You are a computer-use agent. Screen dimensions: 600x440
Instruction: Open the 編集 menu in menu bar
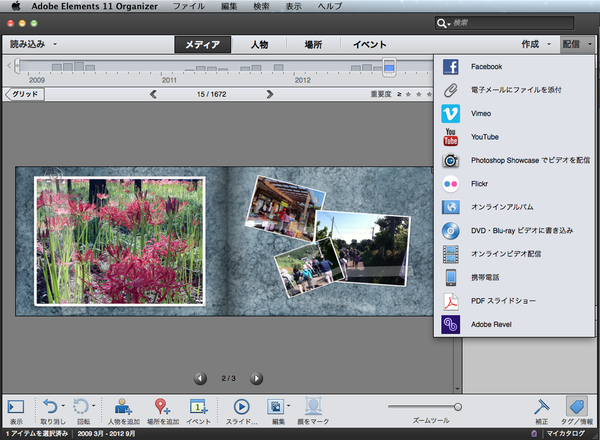(x=229, y=6)
